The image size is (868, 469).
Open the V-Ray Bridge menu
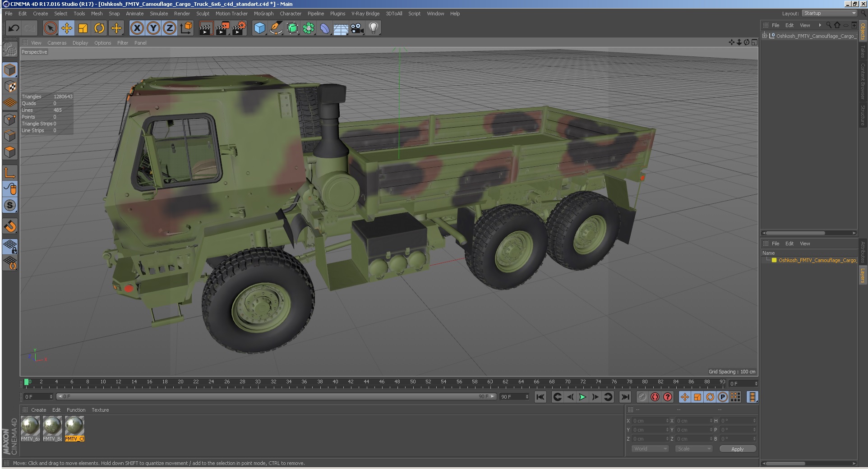(x=365, y=14)
